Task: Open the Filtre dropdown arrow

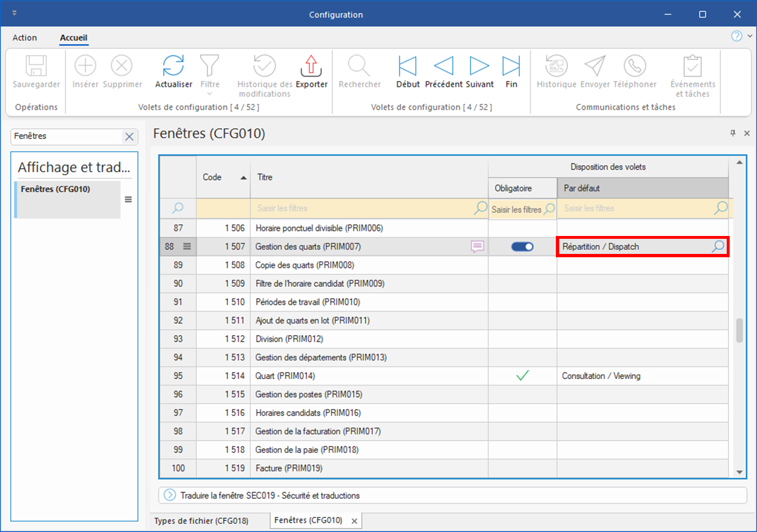Action: tap(210, 94)
